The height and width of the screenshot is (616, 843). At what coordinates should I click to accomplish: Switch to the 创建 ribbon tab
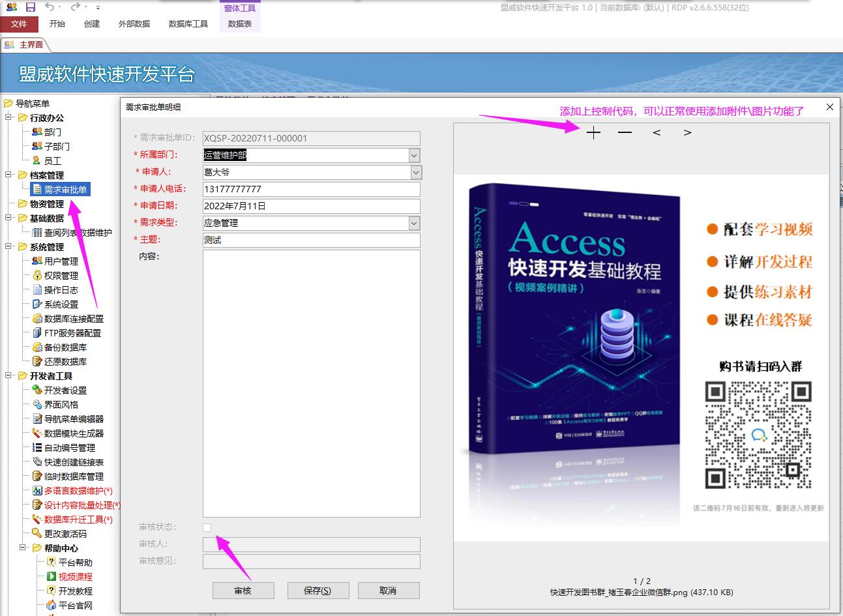(92, 23)
